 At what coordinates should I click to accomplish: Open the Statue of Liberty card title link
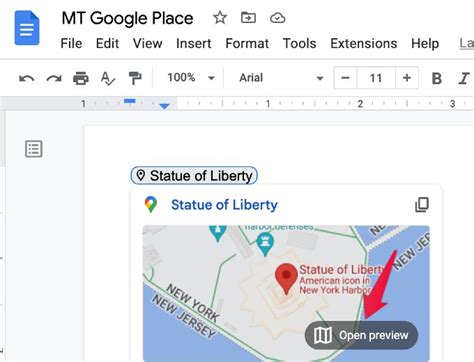(x=224, y=205)
